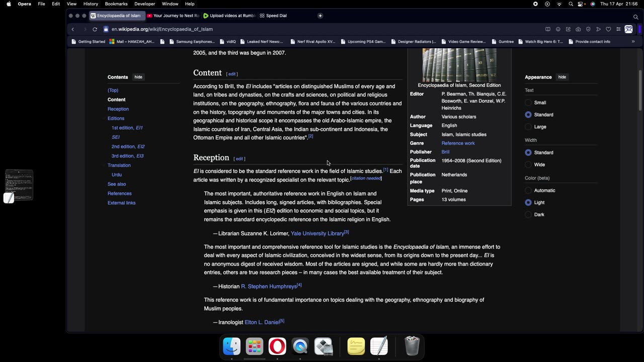The image size is (644, 362).
Task: Click the pencil edit icon in address bar
Action: coord(568,29)
